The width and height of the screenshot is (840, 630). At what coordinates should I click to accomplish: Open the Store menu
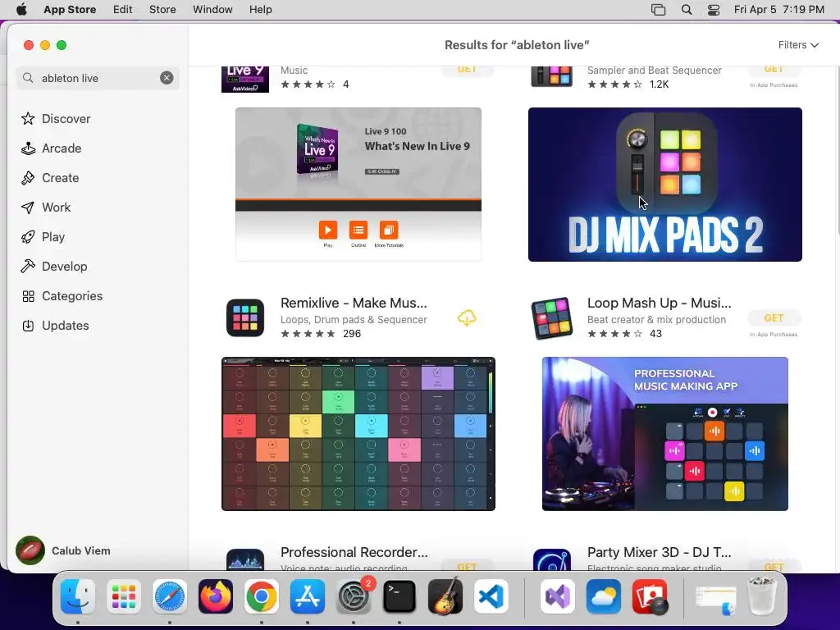pyautogui.click(x=162, y=10)
